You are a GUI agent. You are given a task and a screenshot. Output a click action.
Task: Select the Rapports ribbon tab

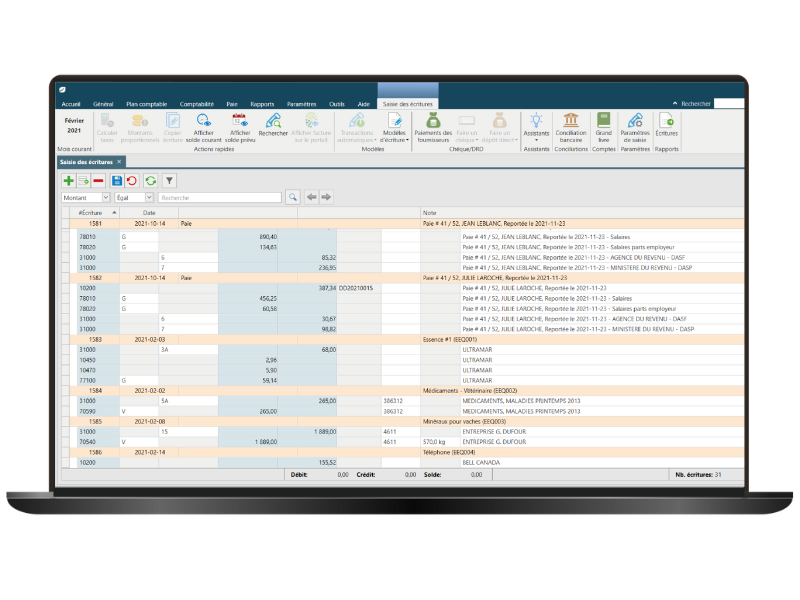click(262, 104)
